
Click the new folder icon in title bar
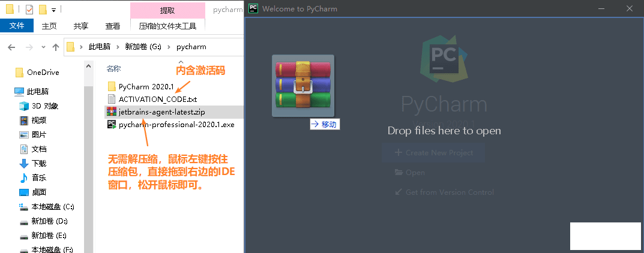pos(42,9)
